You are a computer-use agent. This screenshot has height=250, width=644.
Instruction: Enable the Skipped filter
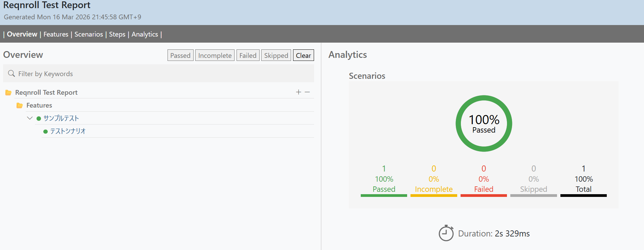pos(276,55)
